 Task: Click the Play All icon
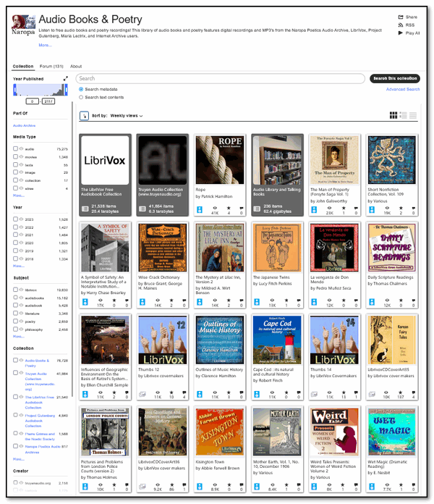(400, 33)
